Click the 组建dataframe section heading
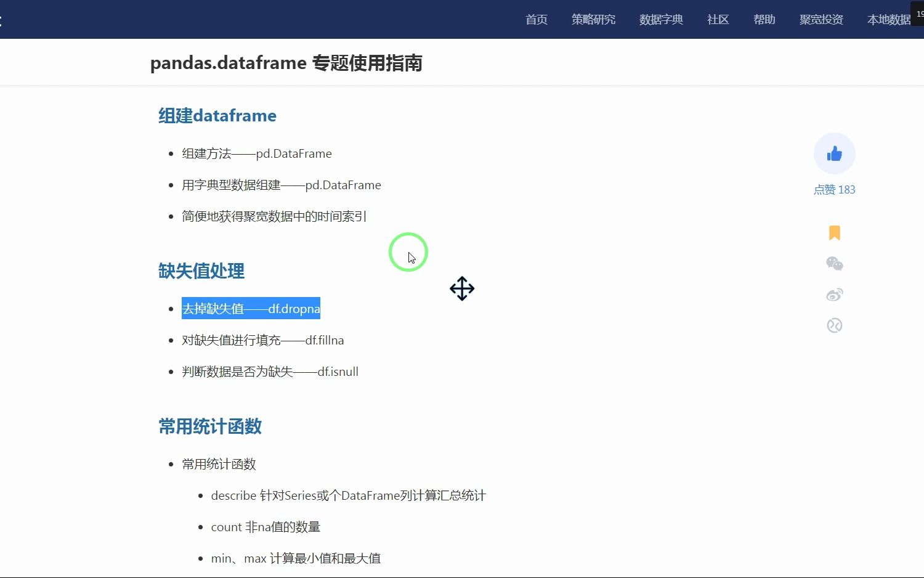924x578 pixels. (x=217, y=116)
